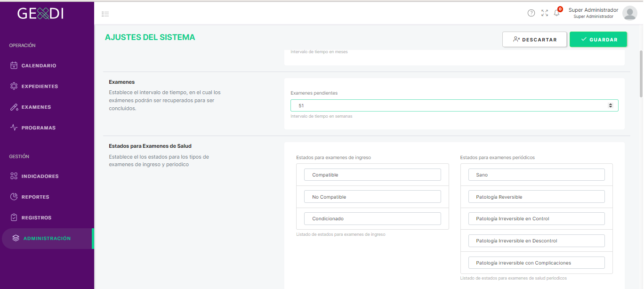Select Administración menu item
644x289 pixels.
coord(47,238)
